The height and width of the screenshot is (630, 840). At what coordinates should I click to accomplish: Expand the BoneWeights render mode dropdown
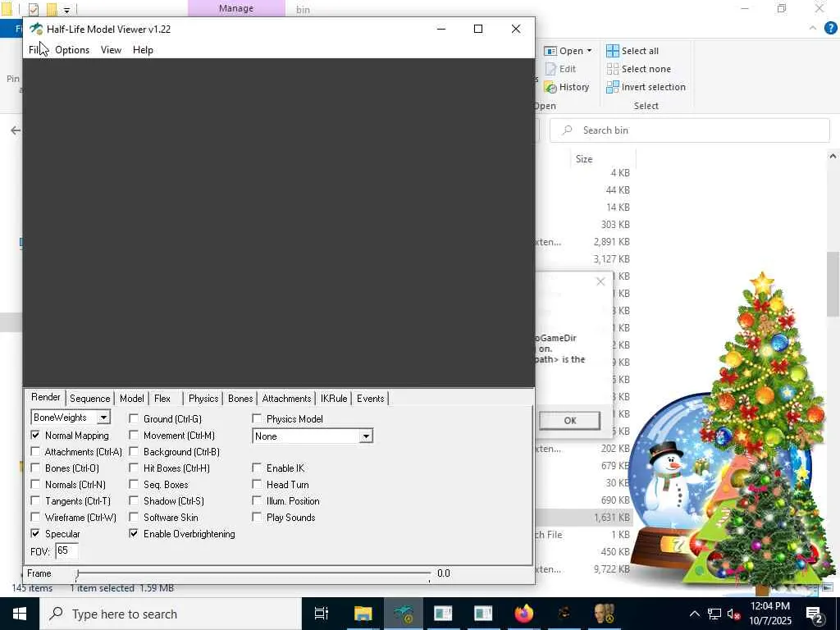(103, 418)
